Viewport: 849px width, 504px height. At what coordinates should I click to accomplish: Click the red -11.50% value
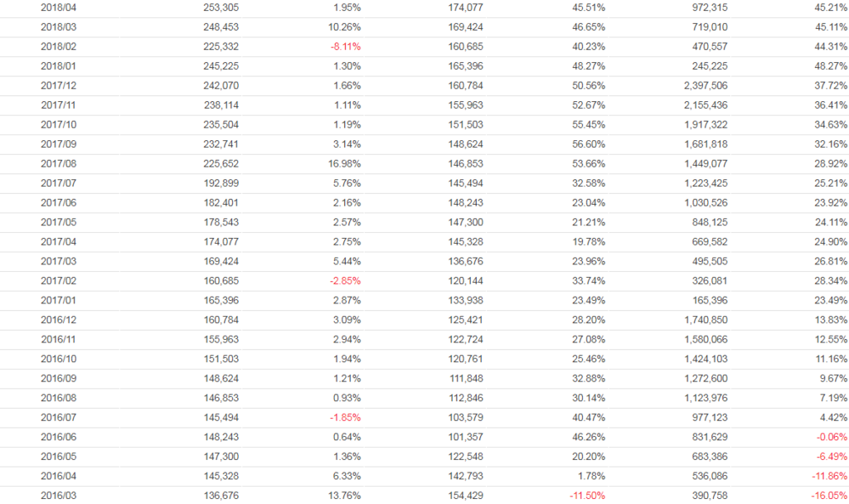tap(586, 496)
